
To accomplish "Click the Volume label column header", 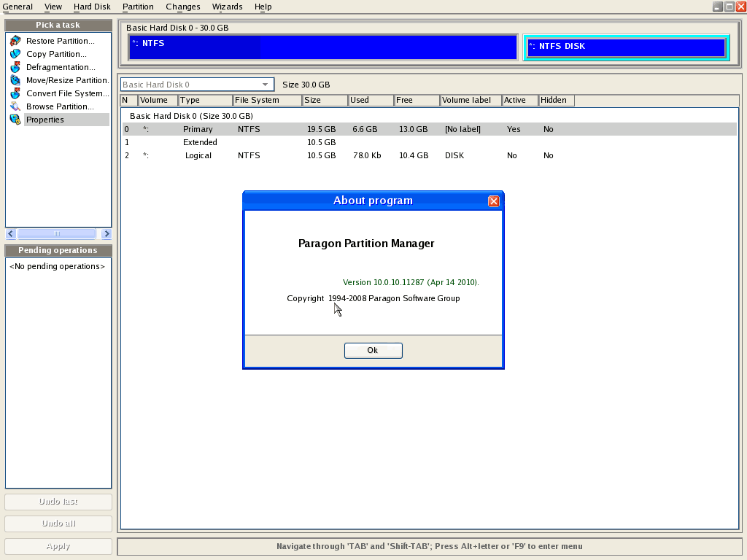I will pyautogui.click(x=471, y=100).
